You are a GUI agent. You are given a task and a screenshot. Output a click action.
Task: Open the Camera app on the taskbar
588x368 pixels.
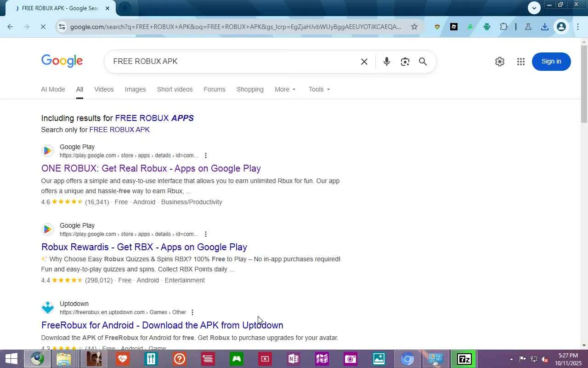coord(351,359)
